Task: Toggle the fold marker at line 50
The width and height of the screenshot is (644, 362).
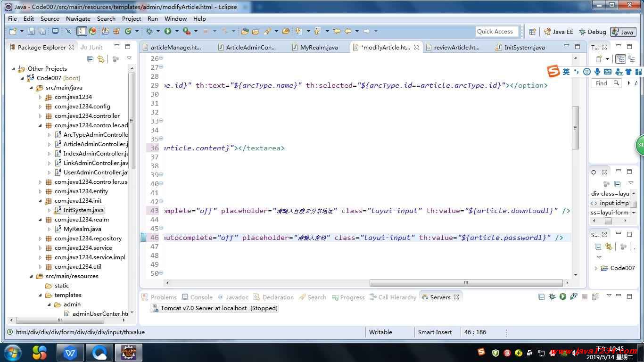Action: pos(161,273)
